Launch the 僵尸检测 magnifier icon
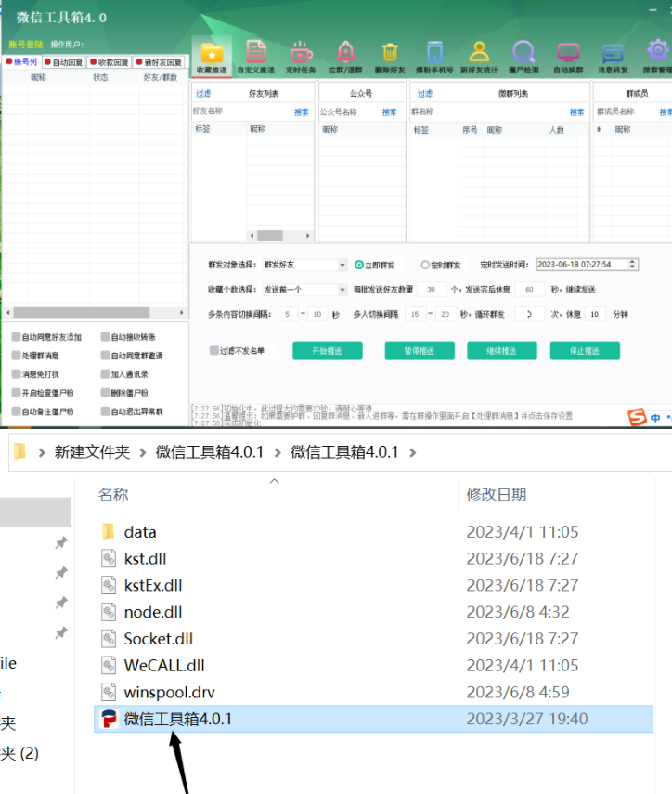This screenshot has height=794, width=672. (523, 56)
